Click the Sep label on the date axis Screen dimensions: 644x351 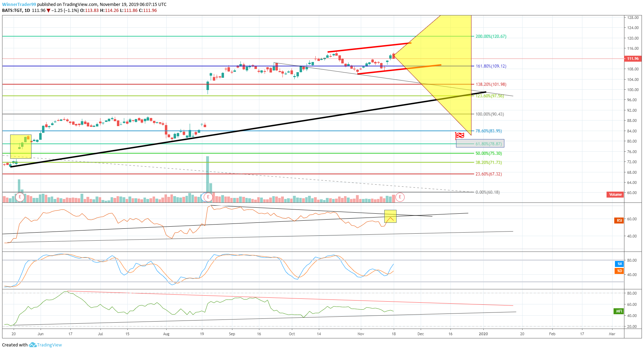tap(232, 334)
